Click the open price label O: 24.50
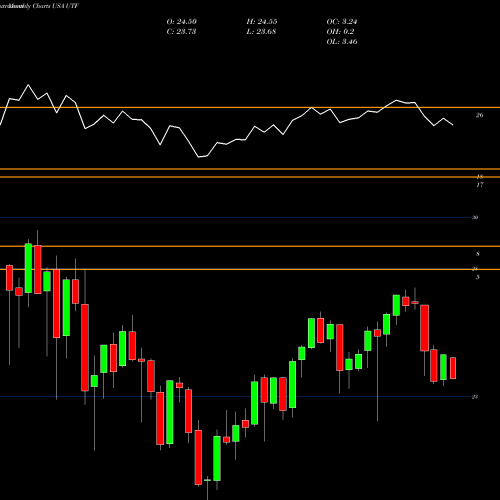 (182, 22)
